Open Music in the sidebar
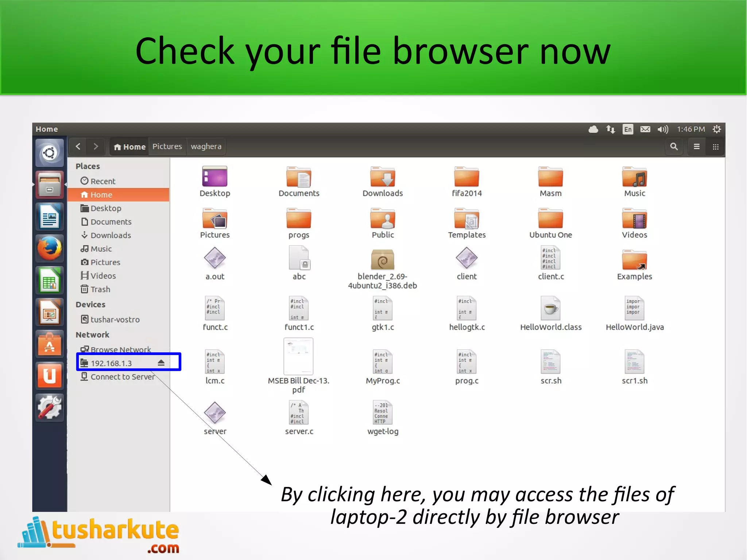747x560 pixels. (x=119, y=249)
